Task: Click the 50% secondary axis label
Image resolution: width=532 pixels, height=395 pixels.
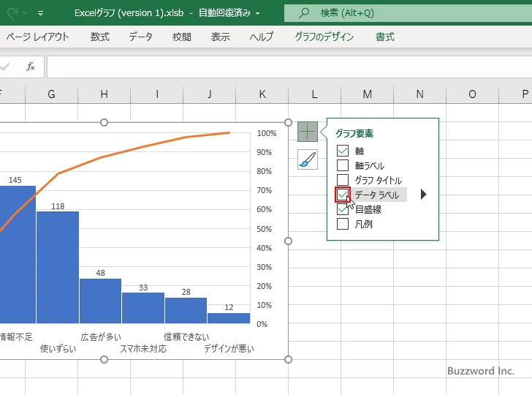Action: (x=264, y=229)
